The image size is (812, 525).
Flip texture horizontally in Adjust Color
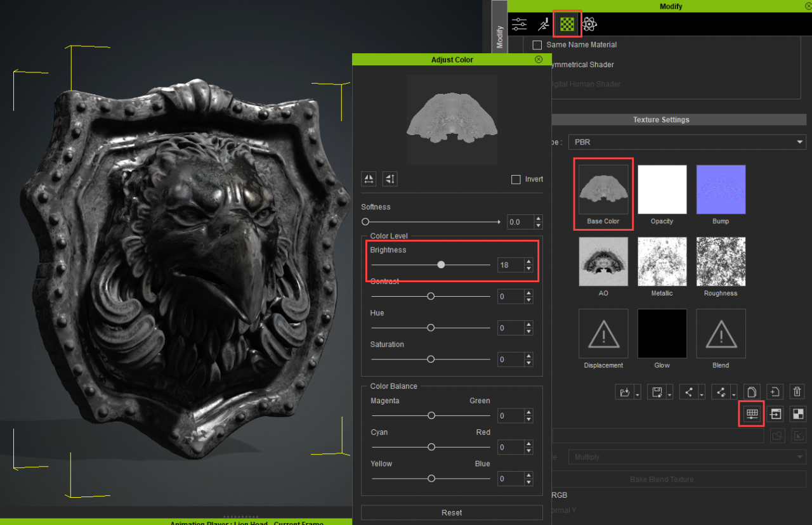369,179
